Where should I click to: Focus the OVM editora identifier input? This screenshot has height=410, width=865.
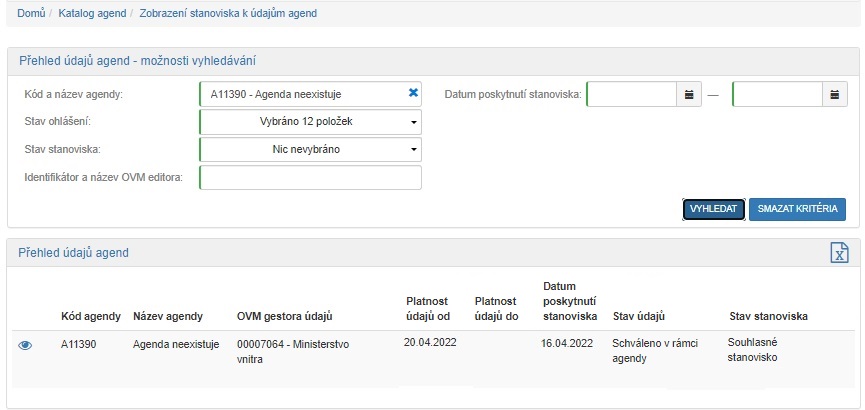pos(310,178)
